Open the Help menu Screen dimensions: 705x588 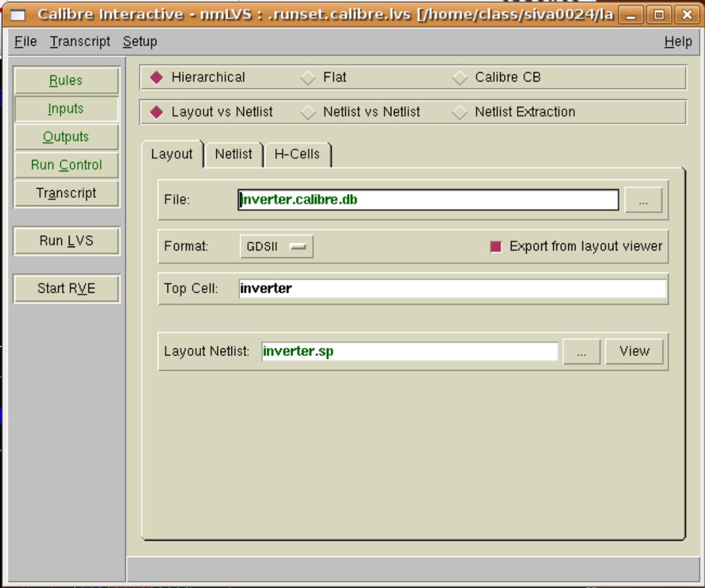point(678,42)
